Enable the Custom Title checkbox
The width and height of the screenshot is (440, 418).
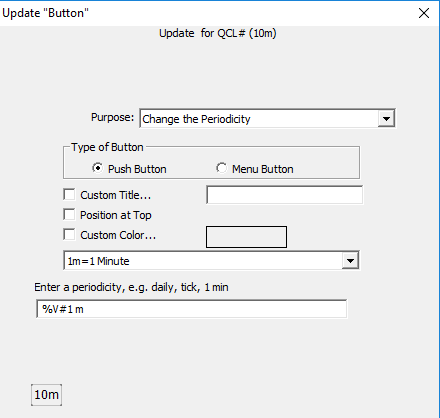(x=69, y=195)
